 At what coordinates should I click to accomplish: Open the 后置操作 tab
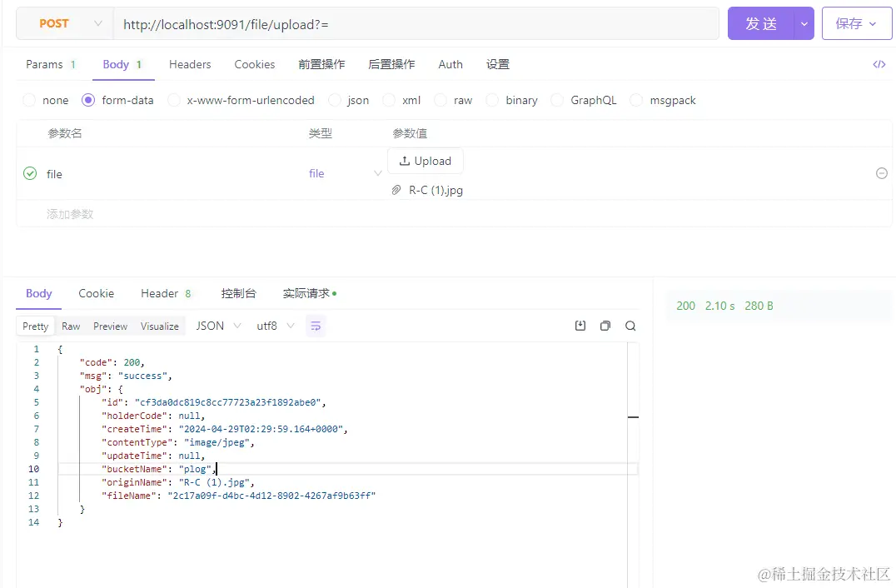point(391,64)
